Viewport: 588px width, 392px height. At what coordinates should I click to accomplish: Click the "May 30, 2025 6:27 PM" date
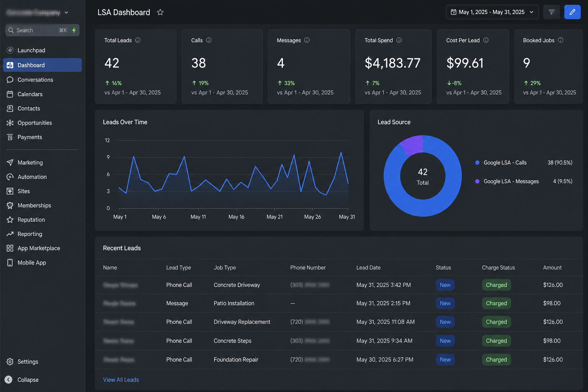[385, 359]
